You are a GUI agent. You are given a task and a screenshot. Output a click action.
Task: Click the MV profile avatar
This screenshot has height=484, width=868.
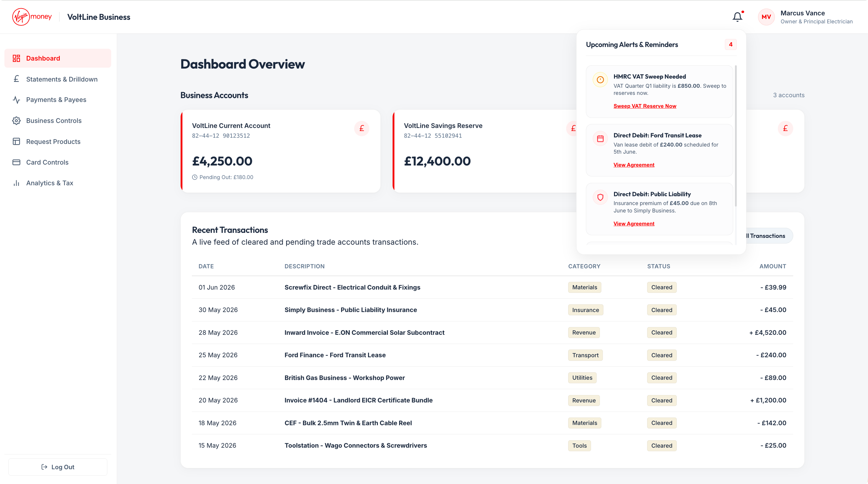tap(766, 17)
